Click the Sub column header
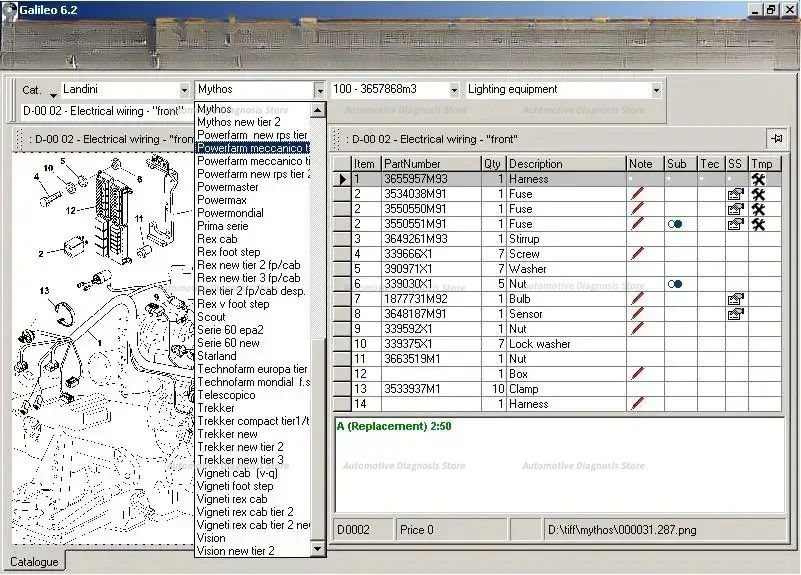Image resolution: width=801 pixels, height=575 pixels. [680, 164]
